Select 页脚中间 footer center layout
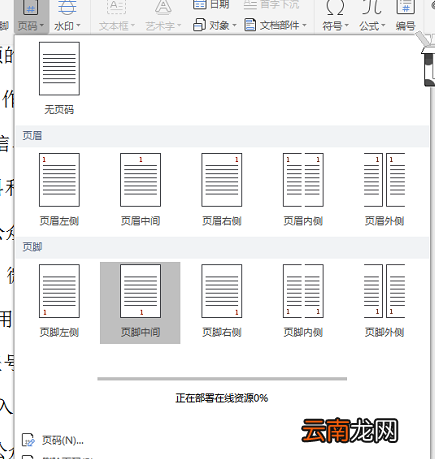 tap(140, 303)
